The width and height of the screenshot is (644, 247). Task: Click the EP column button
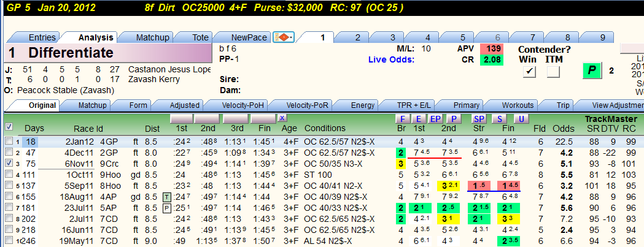click(x=435, y=119)
